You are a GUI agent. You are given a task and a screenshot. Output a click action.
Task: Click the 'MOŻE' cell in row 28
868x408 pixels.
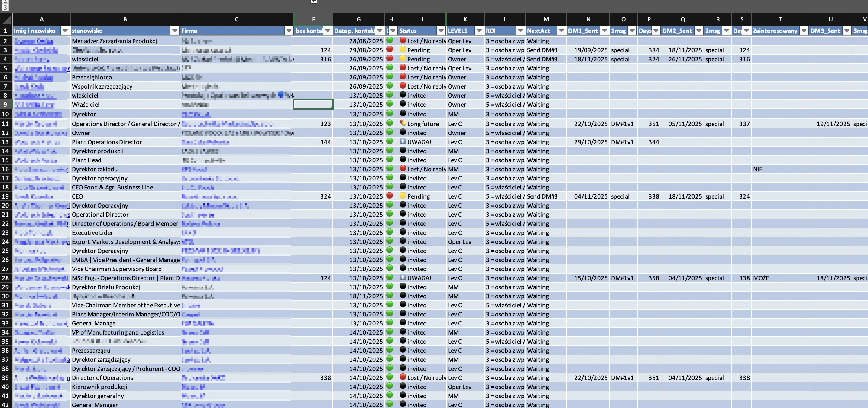[x=780, y=278]
